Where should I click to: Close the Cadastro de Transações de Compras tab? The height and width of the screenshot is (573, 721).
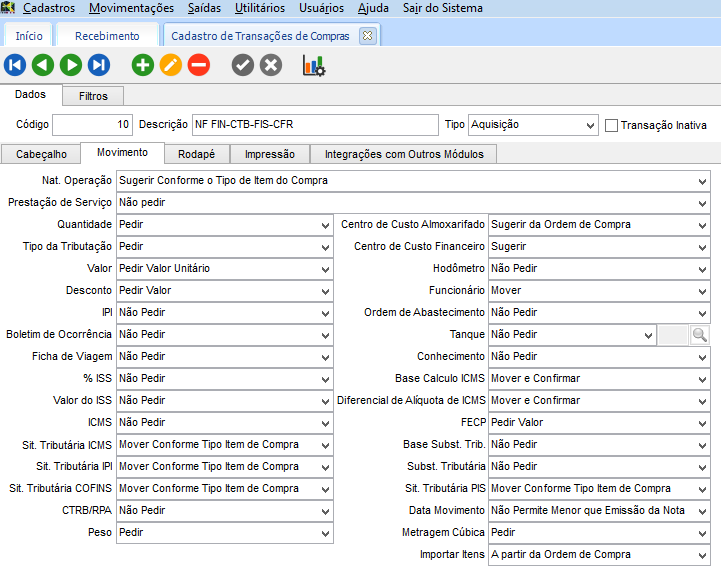(366, 36)
